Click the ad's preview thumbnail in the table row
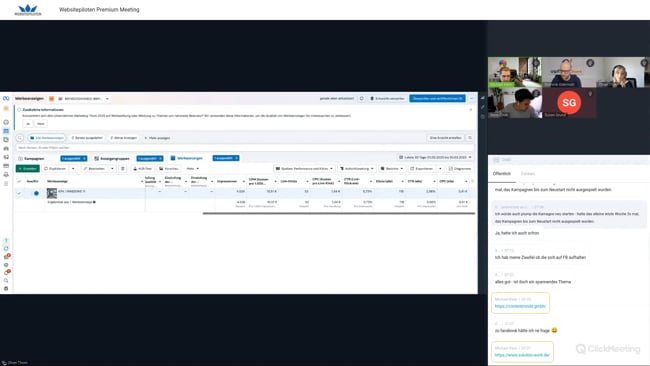The height and width of the screenshot is (366, 650). point(52,193)
